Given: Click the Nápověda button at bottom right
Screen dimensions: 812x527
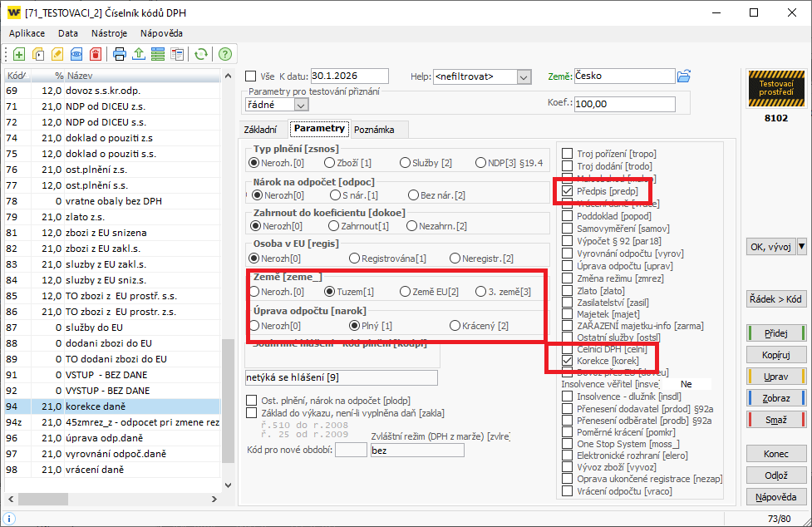Looking at the screenshot, I should [776, 497].
